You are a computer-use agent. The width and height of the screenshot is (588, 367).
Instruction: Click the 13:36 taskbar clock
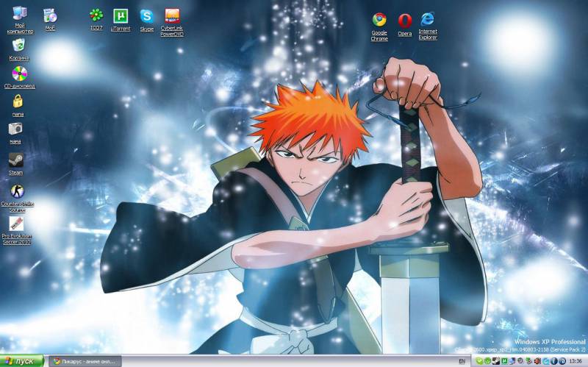click(x=576, y=361)
